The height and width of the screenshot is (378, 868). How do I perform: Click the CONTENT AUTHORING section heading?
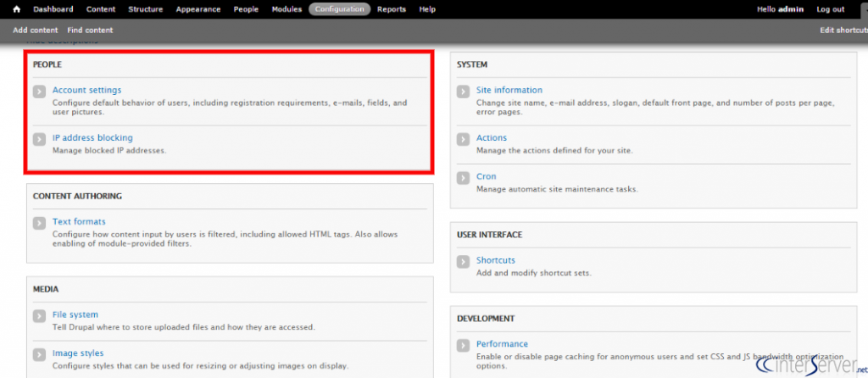click(x=77, y=196)
